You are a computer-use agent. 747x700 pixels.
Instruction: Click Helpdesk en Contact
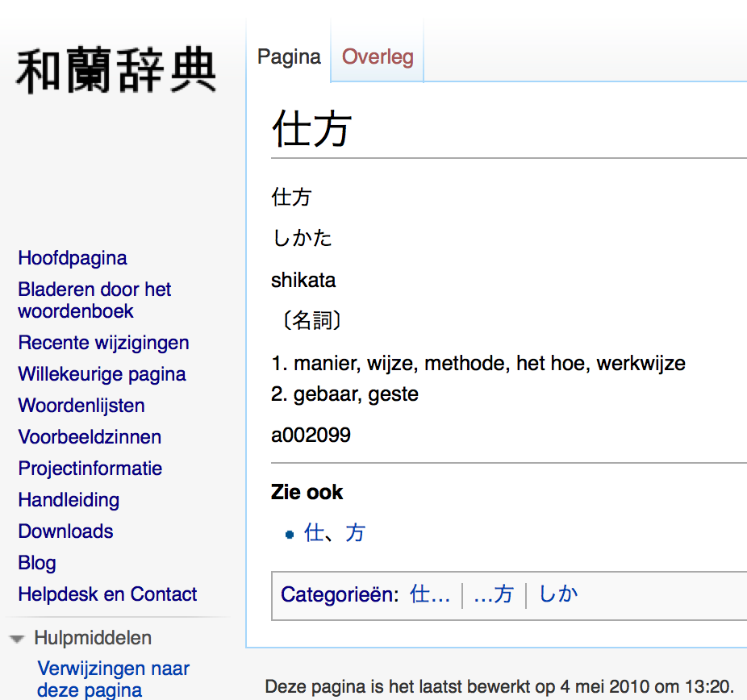107,594
